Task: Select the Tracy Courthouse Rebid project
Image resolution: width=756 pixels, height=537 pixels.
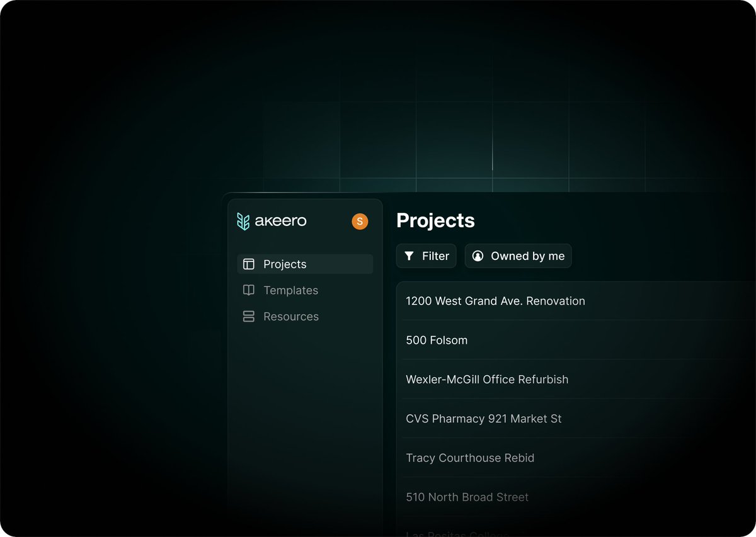Action: click(470, 458)
